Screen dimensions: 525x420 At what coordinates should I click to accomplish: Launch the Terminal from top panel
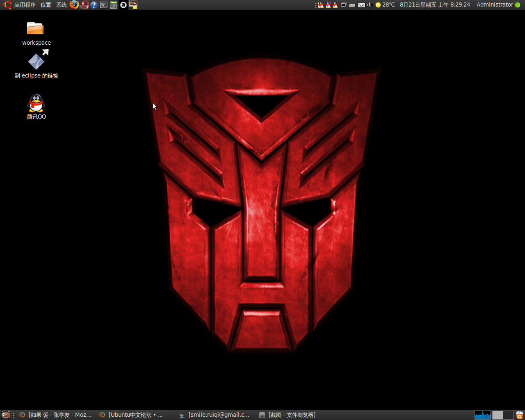click(104, 5)
